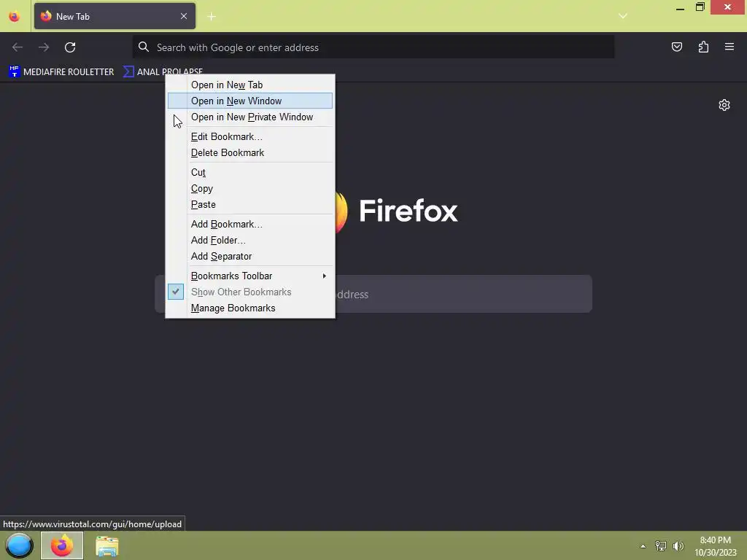747x560 pixels.
Task: Choose Add Bookmark… entry
Action: [250, 225]
